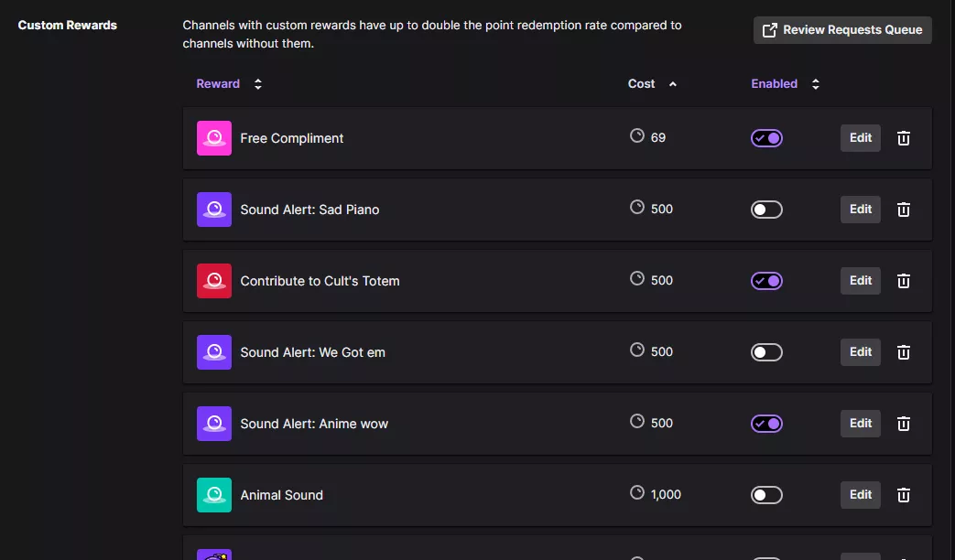Click the red Contribute to Cult's Totem icon
The width and height of the screenshot is (955, 560).
click(x=213, y=281)
